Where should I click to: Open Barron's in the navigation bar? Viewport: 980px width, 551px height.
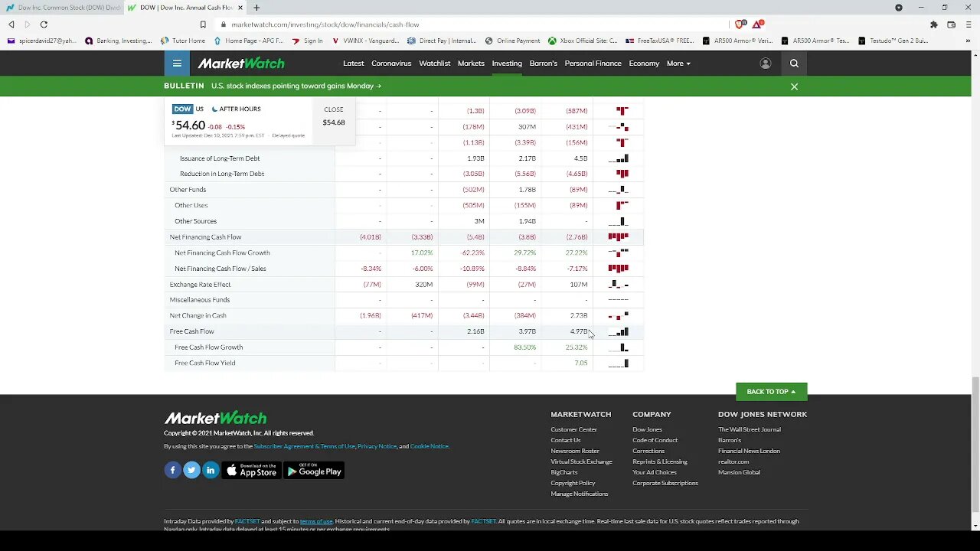coord(543,64)
